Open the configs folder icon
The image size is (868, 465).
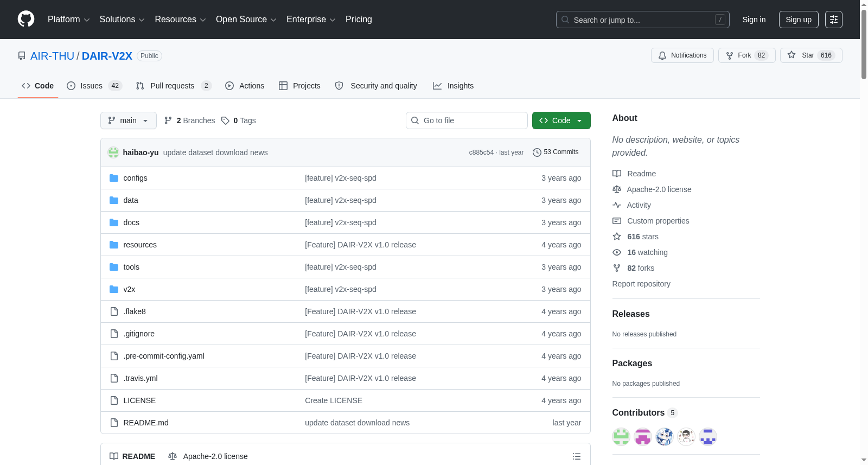click(114, 178)
